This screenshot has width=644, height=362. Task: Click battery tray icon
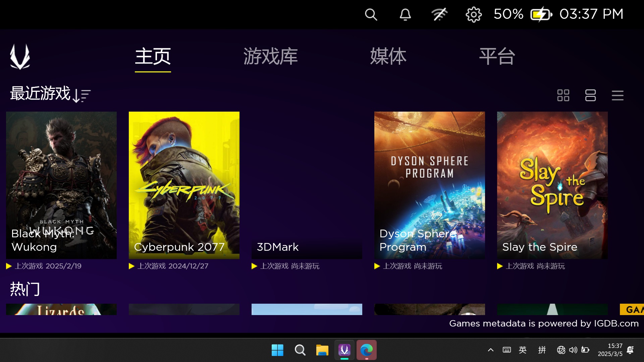pyautogui.click(x=585, y=350)
